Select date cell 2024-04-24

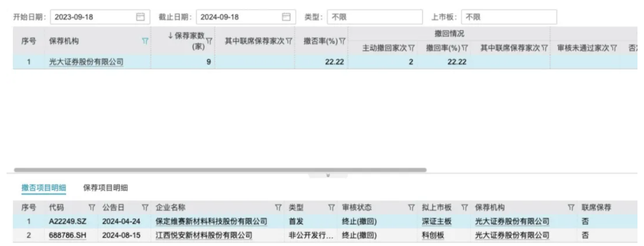click(121, 221)
